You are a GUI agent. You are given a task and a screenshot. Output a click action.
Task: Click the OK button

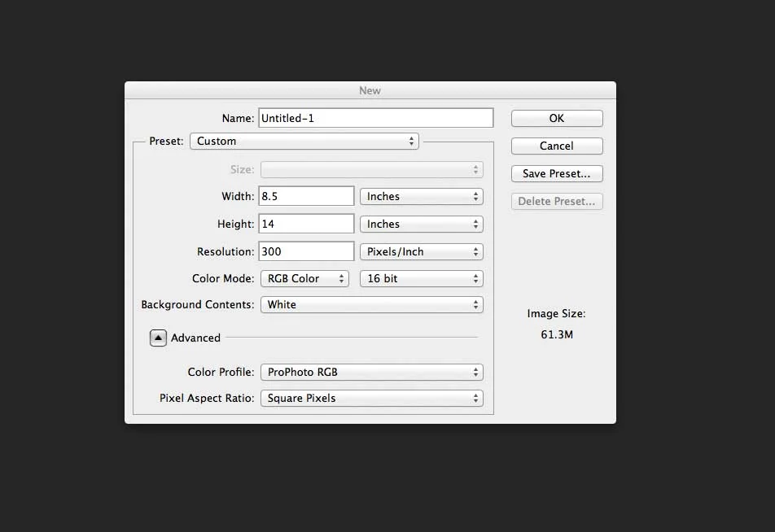coord(557,119)
